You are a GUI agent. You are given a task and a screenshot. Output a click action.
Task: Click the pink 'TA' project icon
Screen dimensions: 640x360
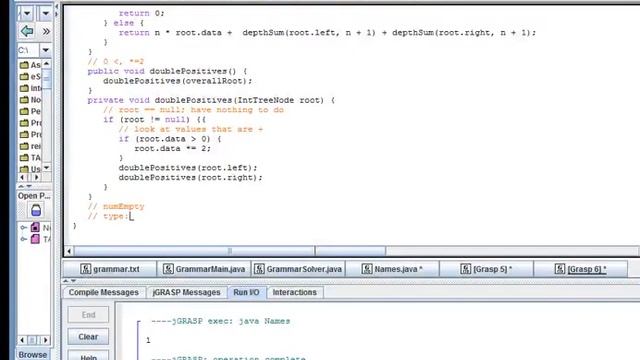click(35, 239)
